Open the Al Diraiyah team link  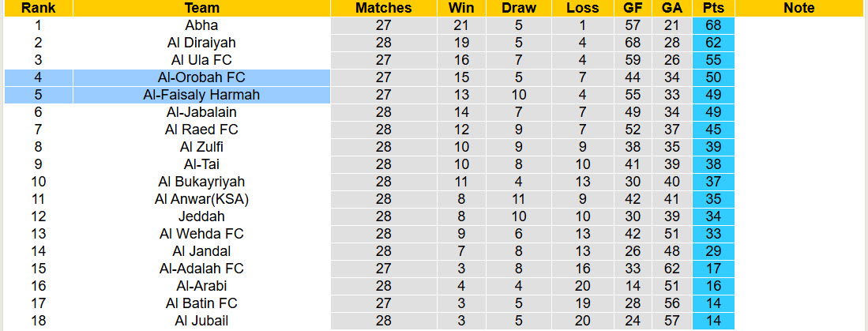pyautogui.click(x=201, y=43)
